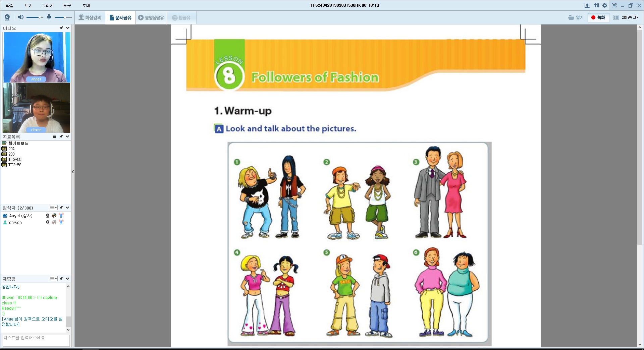The height and width of the screenshot is (350, 644).
Task: Open the 참석자 list options dropdown
Action: click(53, 208)
